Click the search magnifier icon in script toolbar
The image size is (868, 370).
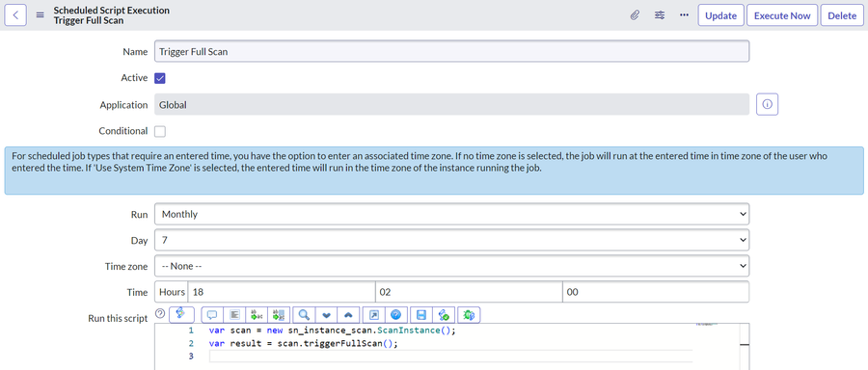304,315
